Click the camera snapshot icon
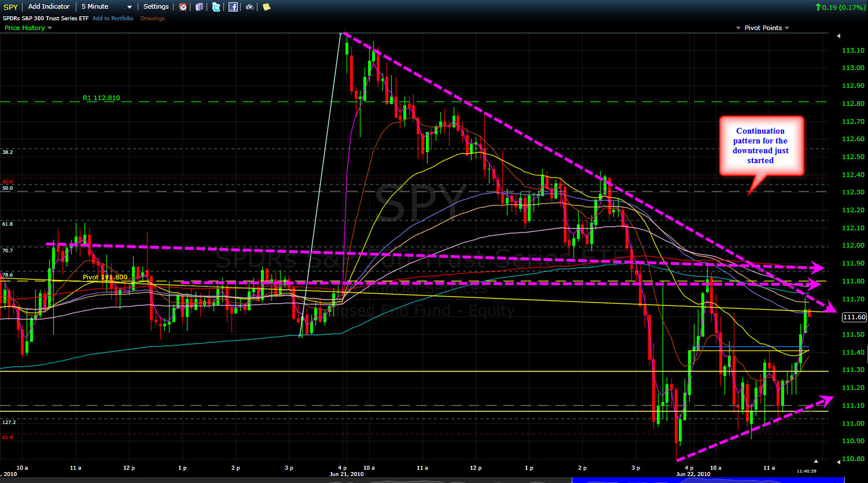The height and width of the screenshot is (483, 868). coord(249,7)
